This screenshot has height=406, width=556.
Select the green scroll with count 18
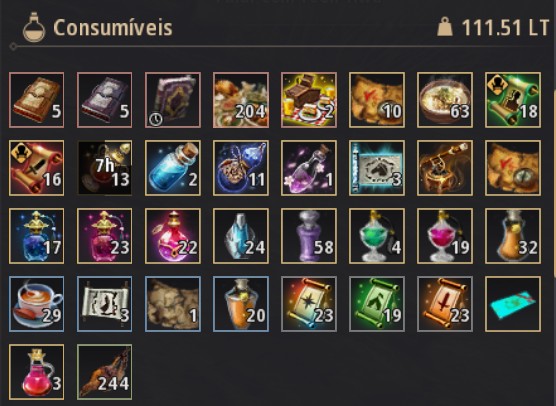point(513,100)
